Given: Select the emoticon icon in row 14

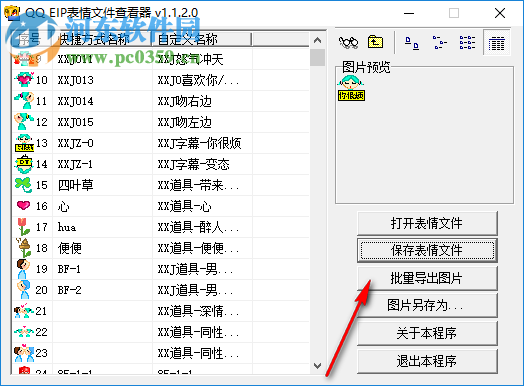Looking at the screenshot, I should [x=24, y=164].
